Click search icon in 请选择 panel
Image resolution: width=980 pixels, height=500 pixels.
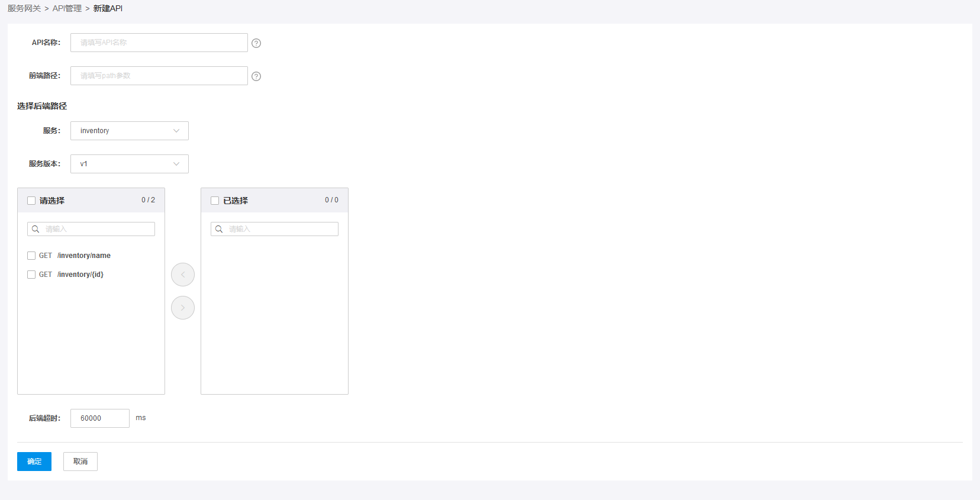(36, 229)
